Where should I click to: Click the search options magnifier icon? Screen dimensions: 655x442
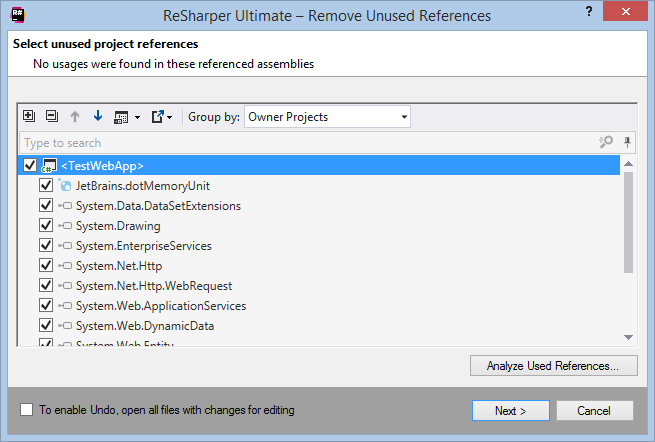(x=606, y=142)
